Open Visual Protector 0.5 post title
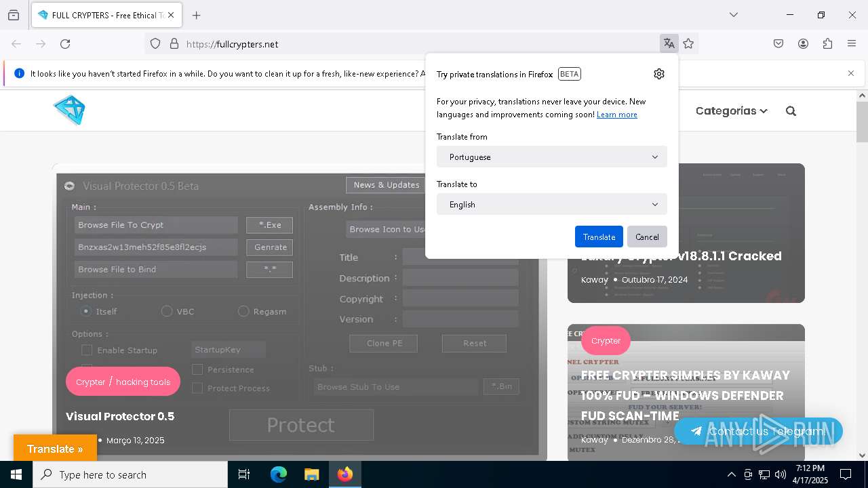Viewport: 868px width, 488px height. [x=120, y=416]
